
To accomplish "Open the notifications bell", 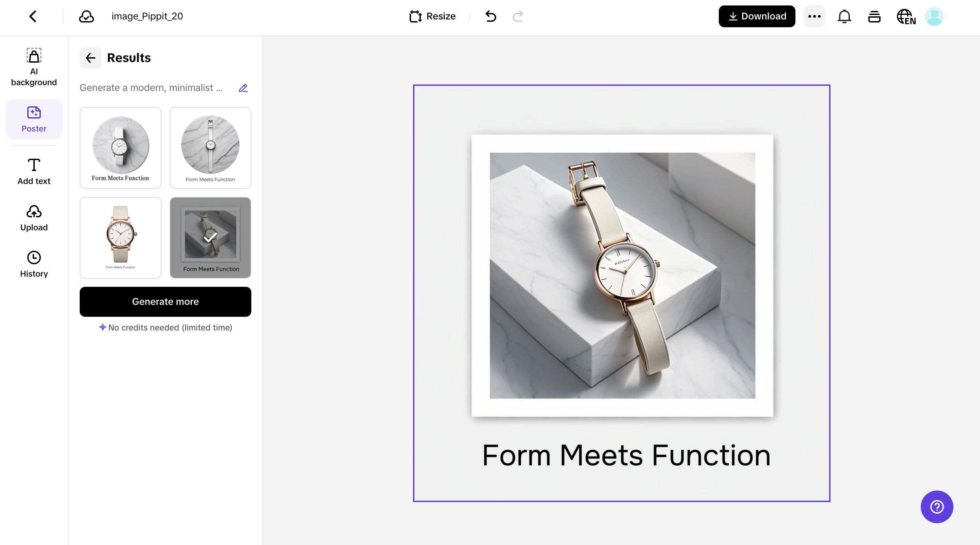I will click(844, 16).
